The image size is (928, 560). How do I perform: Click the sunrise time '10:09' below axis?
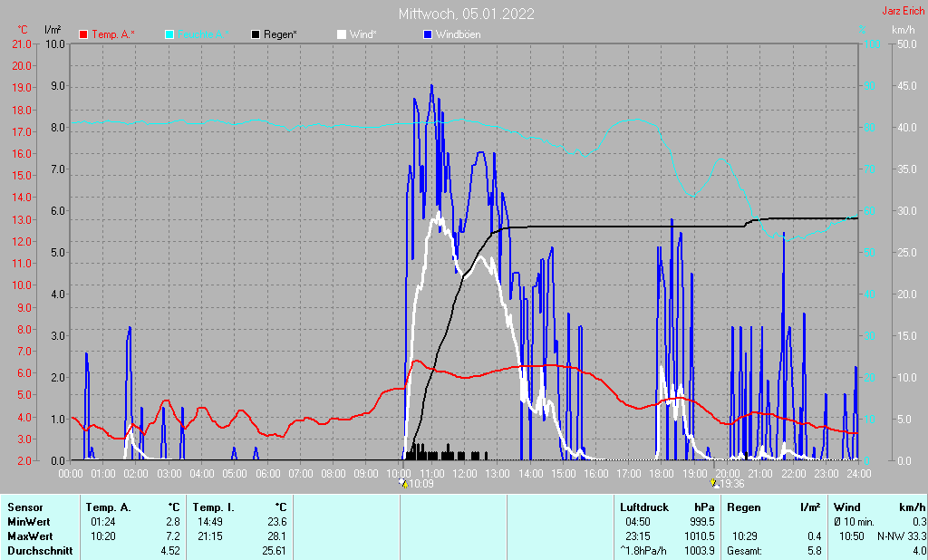(422, 484)
